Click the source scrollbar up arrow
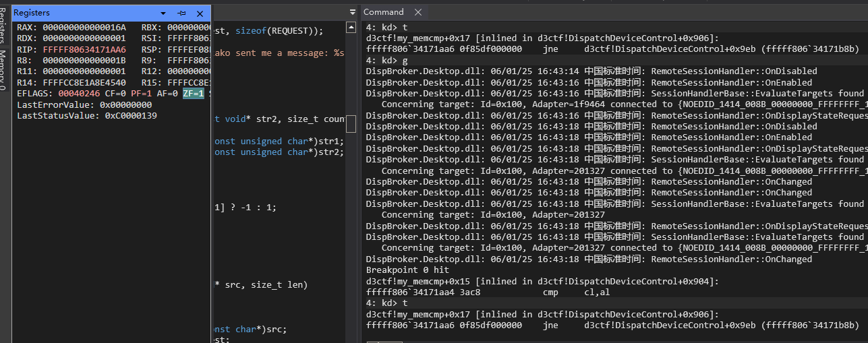This screenshot has height=343, width=868. click(351, 28)
